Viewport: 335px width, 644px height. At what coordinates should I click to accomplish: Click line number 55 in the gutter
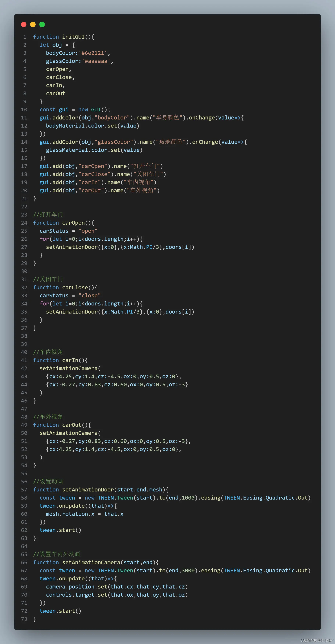pos(24,473)
